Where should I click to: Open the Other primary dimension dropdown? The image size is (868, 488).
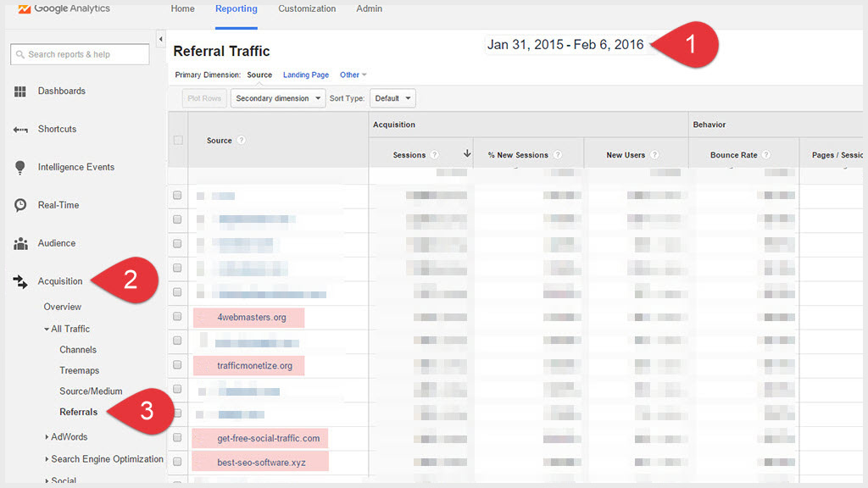tap(353, 75)
